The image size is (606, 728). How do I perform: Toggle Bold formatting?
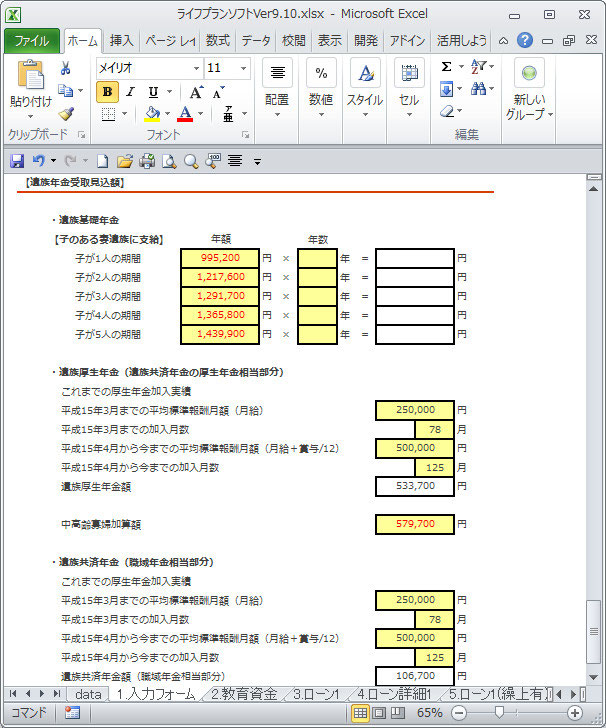(107, 92)
